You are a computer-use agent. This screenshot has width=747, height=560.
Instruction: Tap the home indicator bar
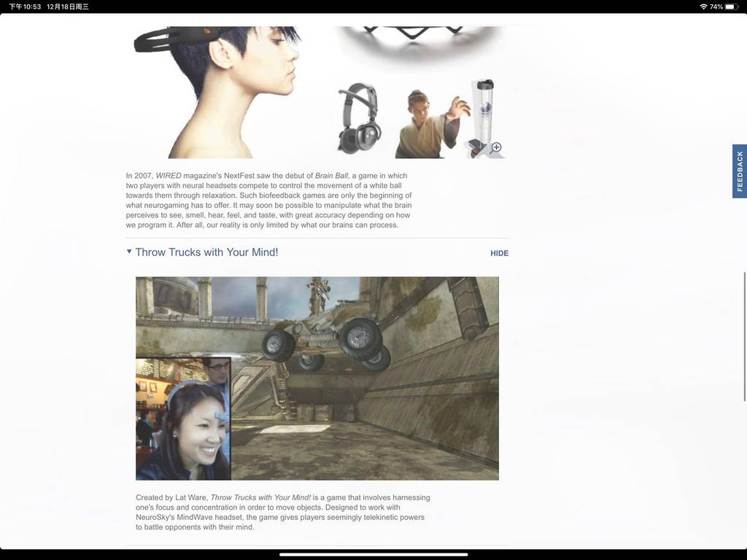coord(373,554)
